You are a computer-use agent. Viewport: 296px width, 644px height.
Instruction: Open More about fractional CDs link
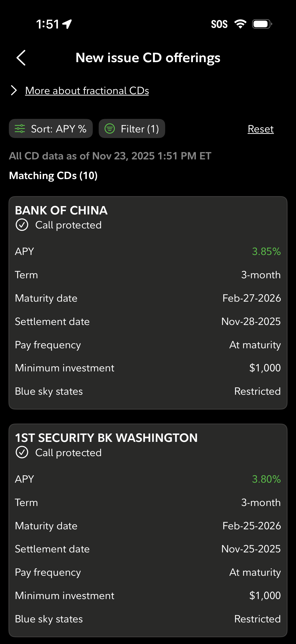click(87, 90)
